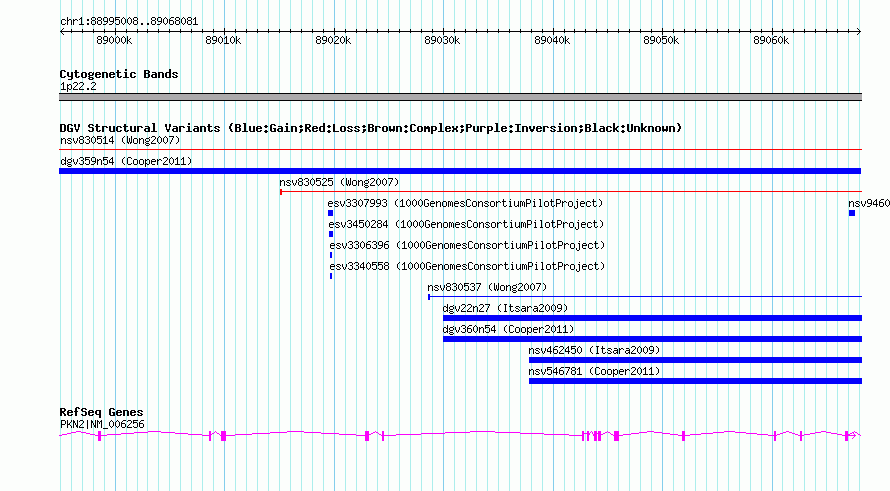Viewport: 890px width, 491px height.
Task: Select the nsv462450 (Itsara2009) variant bar
Action: pyautogui.click(x=695, y=360)
